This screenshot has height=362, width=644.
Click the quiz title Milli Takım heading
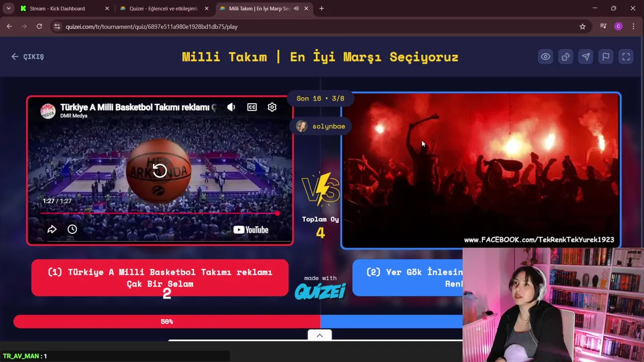click(x=320, y=57)
